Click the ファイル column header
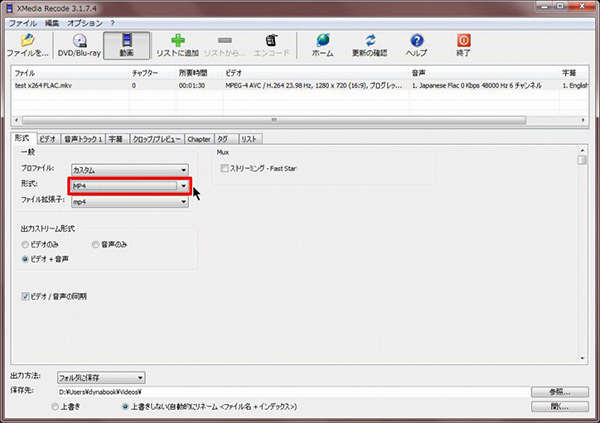Image resolution: width=600 pixels, height=423 pixels. pos(70,73)
